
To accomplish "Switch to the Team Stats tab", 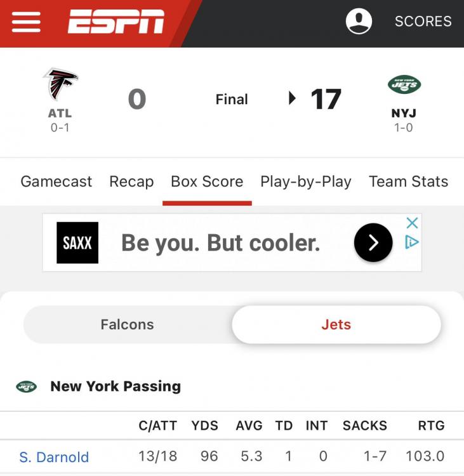I will [408, 182].
